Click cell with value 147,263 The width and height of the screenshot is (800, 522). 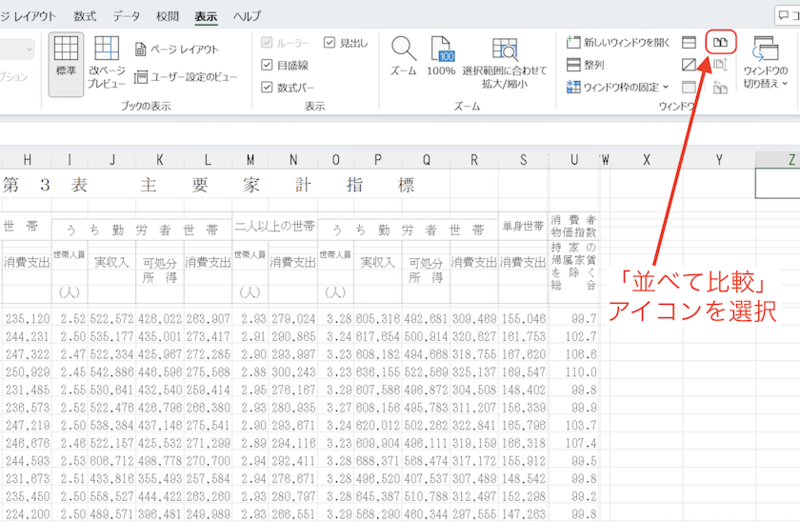click(x=523, y=514)
